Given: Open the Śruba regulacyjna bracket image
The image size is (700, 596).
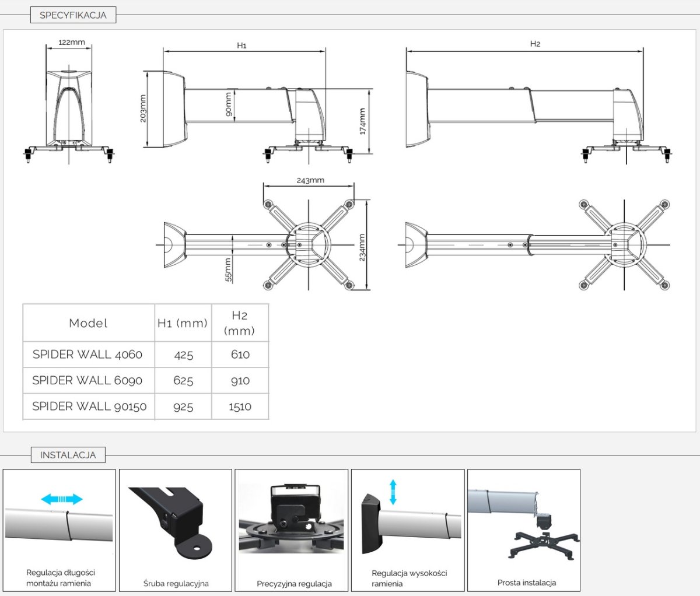Looking at the screenshot, I should pos(175,522).
